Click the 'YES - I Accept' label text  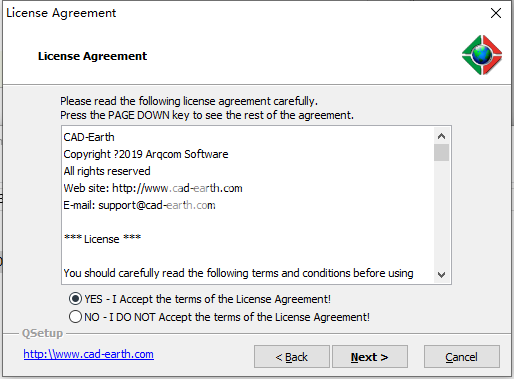[207, 299]
